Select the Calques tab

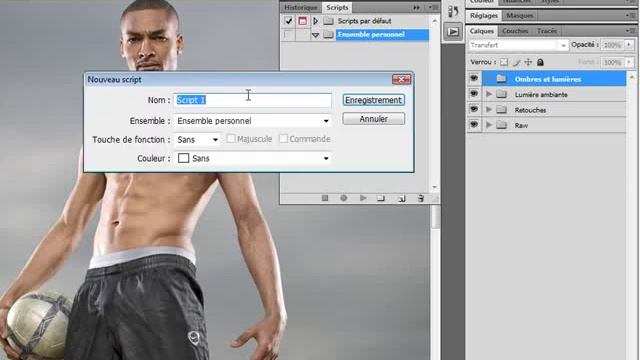pyautogui.click(x=482, y=31)
